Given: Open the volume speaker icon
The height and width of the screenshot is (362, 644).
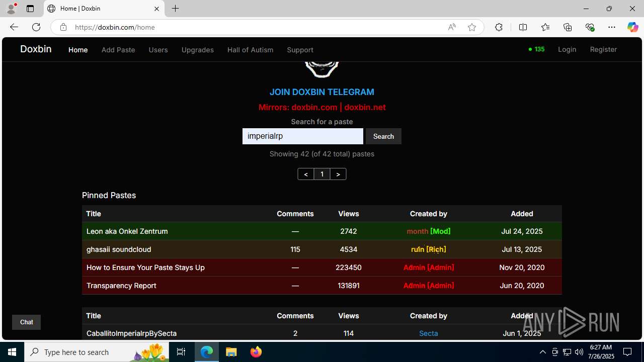Looking at the screenshot, I should pos(579,352).
